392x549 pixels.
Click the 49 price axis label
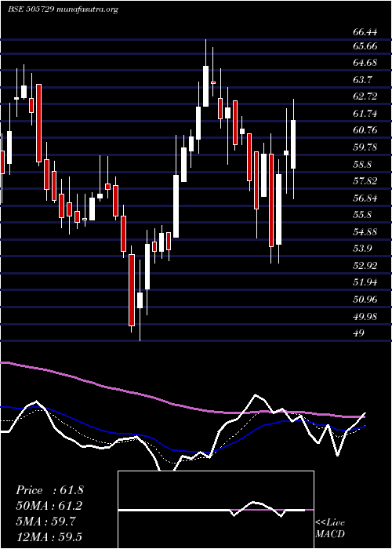point(359,333)
